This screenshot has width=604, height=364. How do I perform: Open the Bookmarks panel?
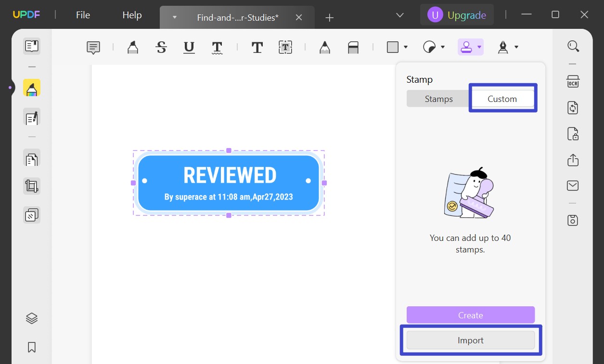[x=31, y=347]
